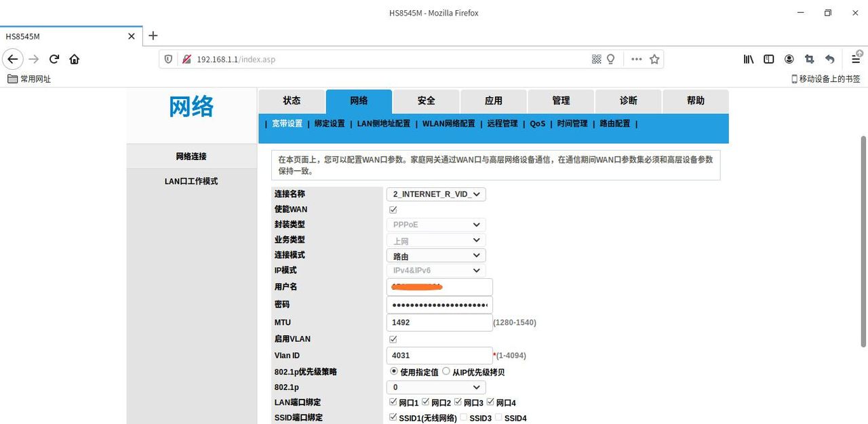The image size is (868, 424).
Task: Click the insecure connection lock icon
Action: click(186, 59)
